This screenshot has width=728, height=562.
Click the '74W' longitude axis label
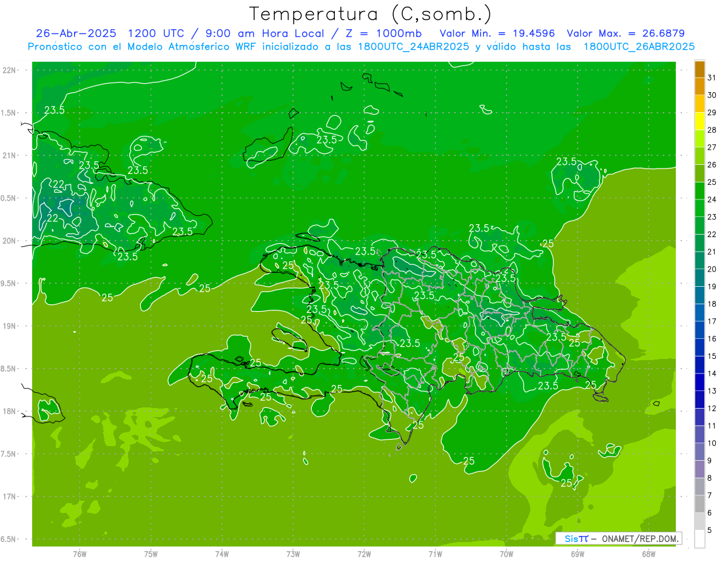click(222, 554)
